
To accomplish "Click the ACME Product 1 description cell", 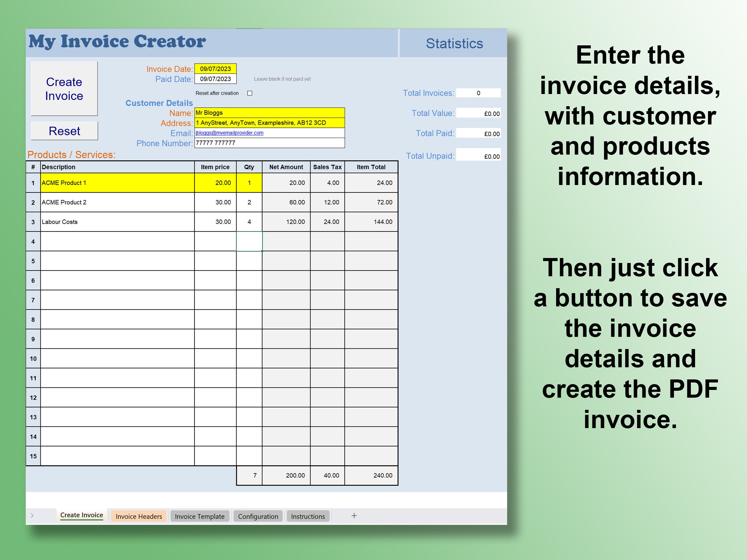I will [117, 183].
